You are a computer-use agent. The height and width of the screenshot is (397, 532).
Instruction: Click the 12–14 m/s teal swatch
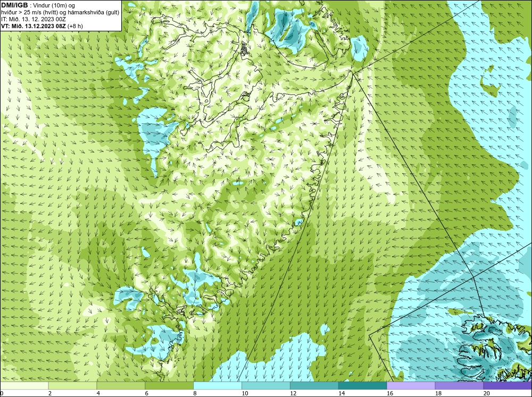coord(314,386)
